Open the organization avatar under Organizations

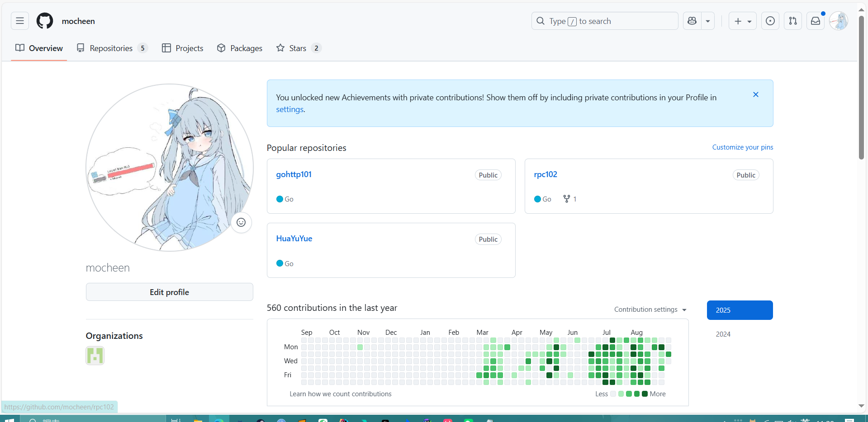pyautogui.click(x=95, y=356)
